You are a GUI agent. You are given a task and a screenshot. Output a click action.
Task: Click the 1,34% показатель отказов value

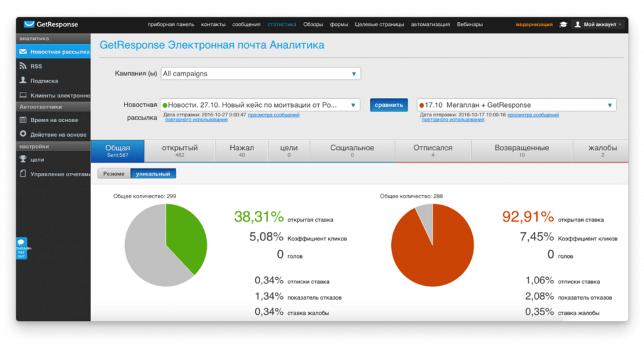[269, 296]
